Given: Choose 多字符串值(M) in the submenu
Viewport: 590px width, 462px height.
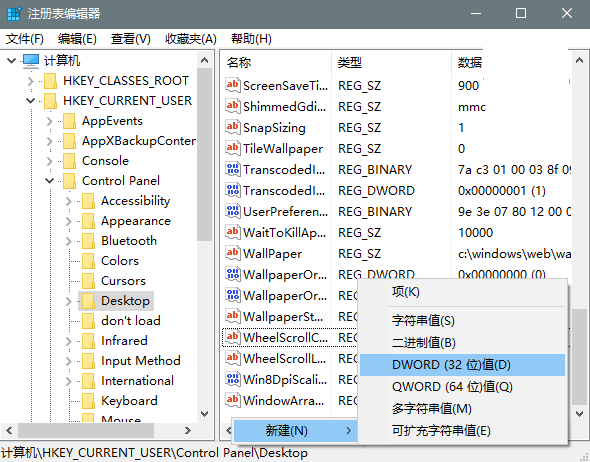Looking at the screenshot, I should tap(462, 409).
